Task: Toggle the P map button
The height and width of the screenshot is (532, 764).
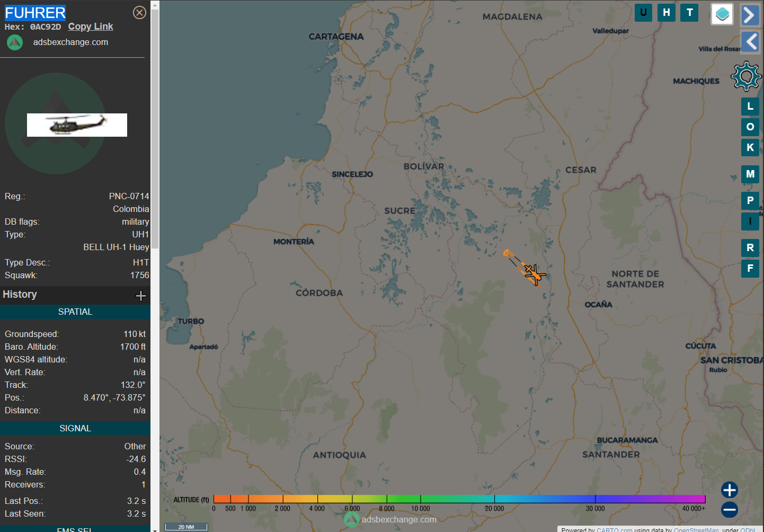Action: pos(750,200)
